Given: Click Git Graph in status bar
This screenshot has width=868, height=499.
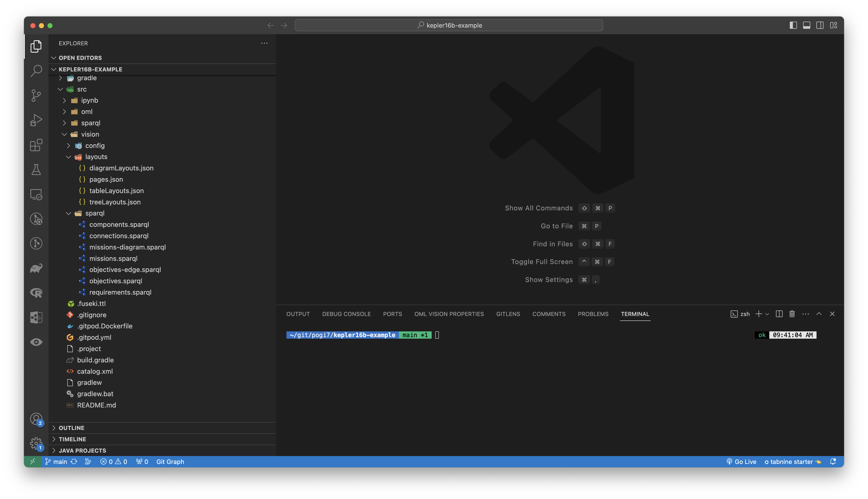Looking at the screenshot, I should (x=170, y=462).
